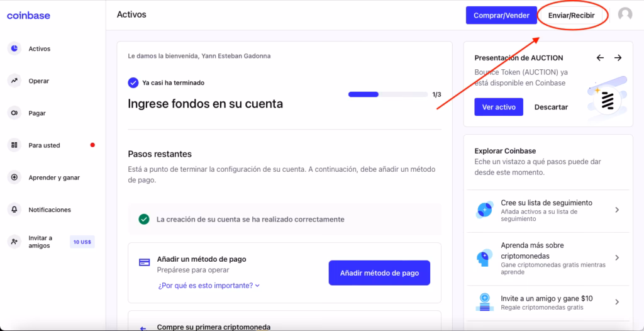The height and width of the screenshot is (331, 644).
Task: Click the Ver activo button
Action: [x=499, y=107]
